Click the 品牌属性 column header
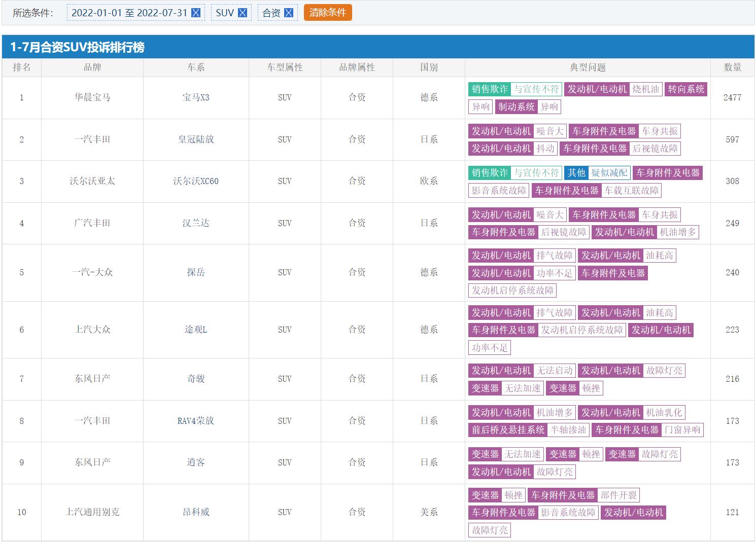Viewport: 756px width, 542px height. click(x=357, y=67)
